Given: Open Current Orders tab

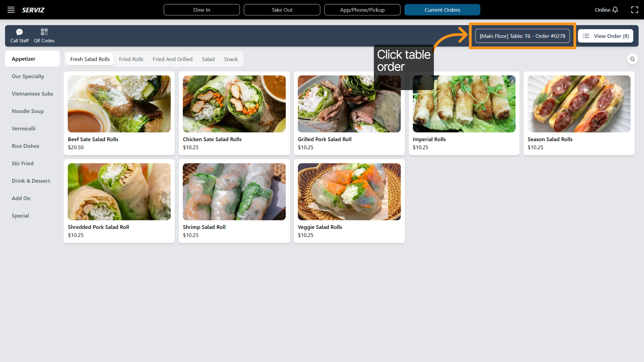Looking at the screenshot, I should pos(442,10).
